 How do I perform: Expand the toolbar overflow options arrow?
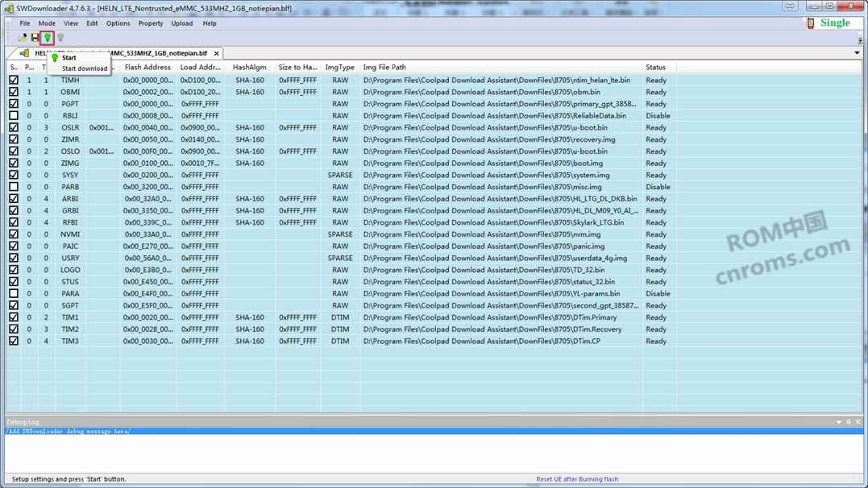click(860, 39)
